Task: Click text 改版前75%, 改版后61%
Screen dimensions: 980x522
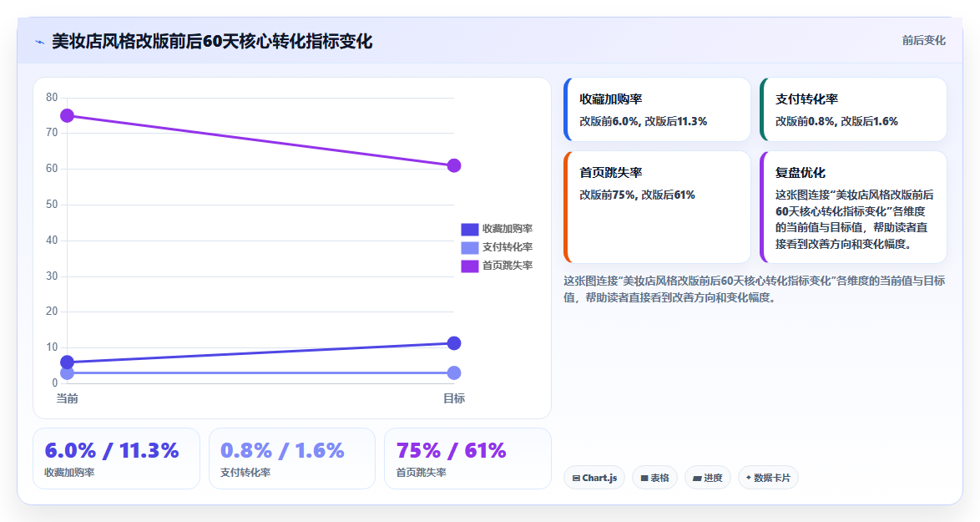Action: 637,195
